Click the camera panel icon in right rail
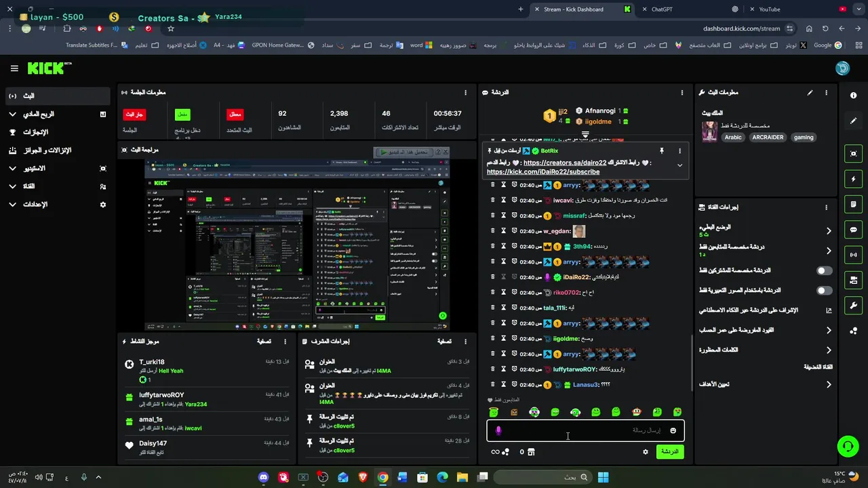This screenshot has width=868, height=488. coord(853,280)
